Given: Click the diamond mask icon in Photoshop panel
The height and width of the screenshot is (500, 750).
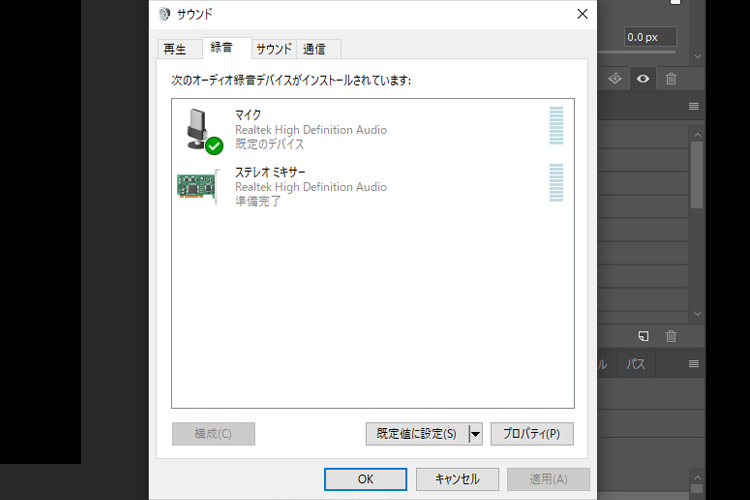Looking at the screenshot, I should tap(615, 78).
